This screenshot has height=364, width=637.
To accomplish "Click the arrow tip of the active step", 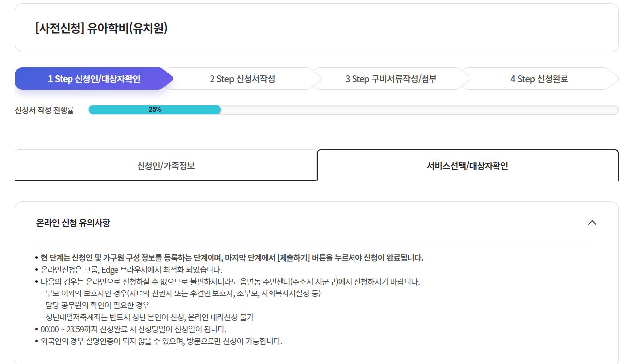I will (170, 78).
